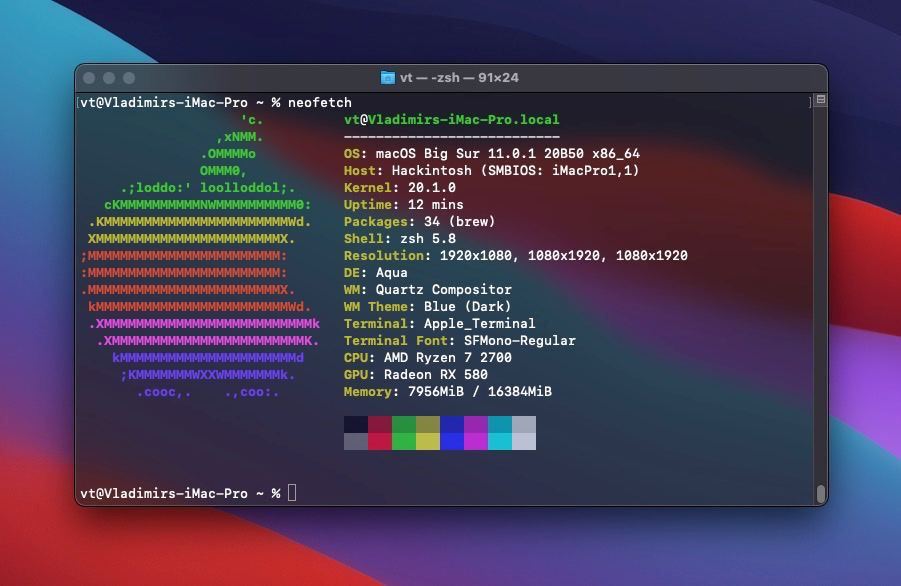Image resolution: width=901 pixels, height=586 pixels.
Task: Click the Terminal value 'Apple_Terminal'
Action: pyautogui.click(x=480, y=323)
